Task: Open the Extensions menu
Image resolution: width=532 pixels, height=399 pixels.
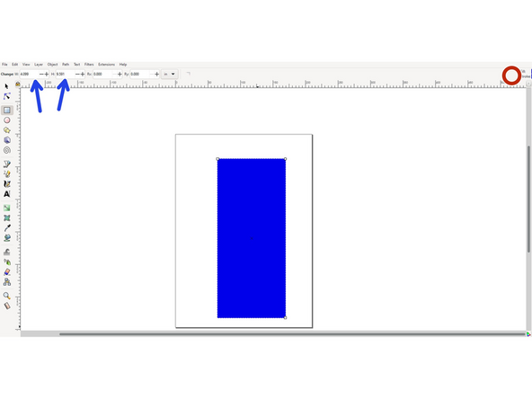Action: coord(107,64)
